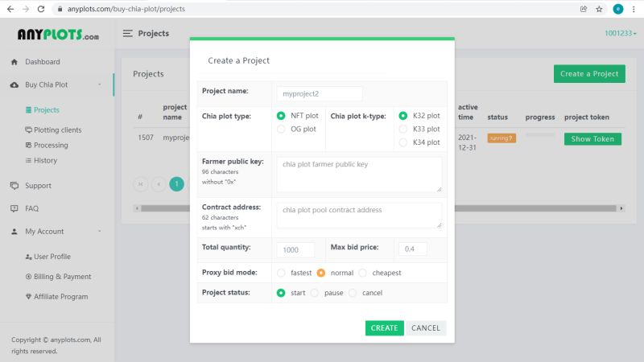Reload the page with refresh icon
The image size is (644, 362).
pos(41,9)
